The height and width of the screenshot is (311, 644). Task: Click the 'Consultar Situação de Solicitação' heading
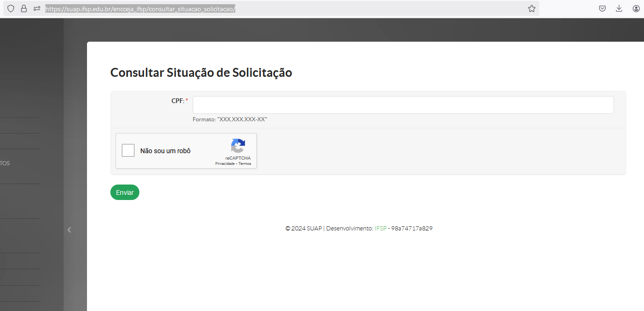(x=201, y=73)
